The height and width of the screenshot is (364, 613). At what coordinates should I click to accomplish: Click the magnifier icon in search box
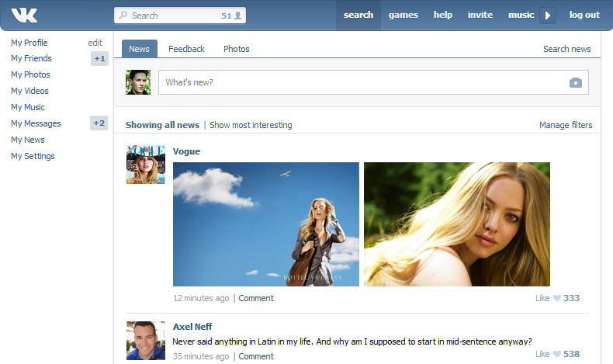tap(123, 16)
